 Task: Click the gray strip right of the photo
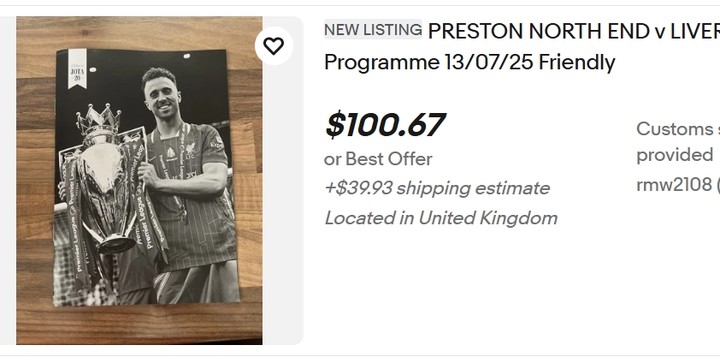[x=282, y=207]
